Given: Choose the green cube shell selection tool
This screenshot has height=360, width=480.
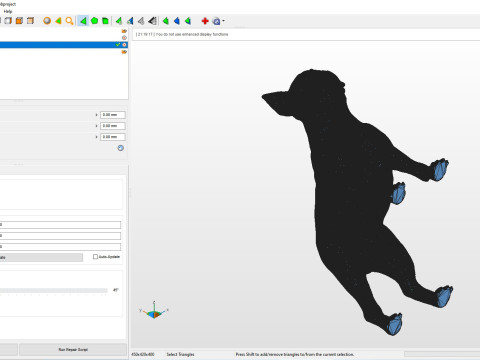Looking at the screenshot, I should (105, 21).
